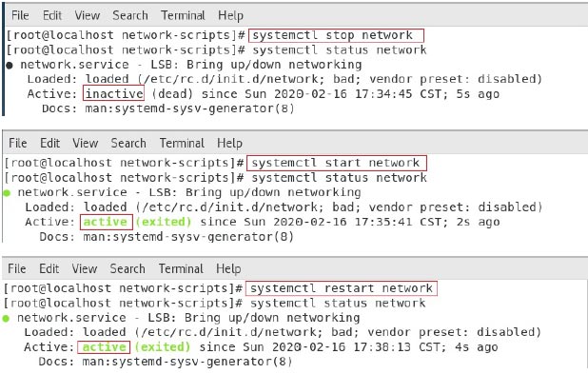The width and height of the screenshot is (588, 374).
Task: Open File menu in top terminal
Action: click(x=20, y=15)
